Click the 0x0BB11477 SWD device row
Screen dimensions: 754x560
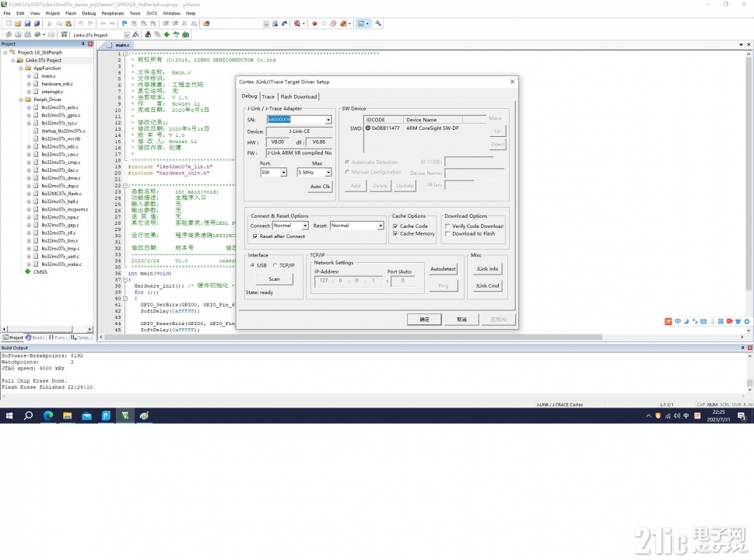(x=425, y=128)
